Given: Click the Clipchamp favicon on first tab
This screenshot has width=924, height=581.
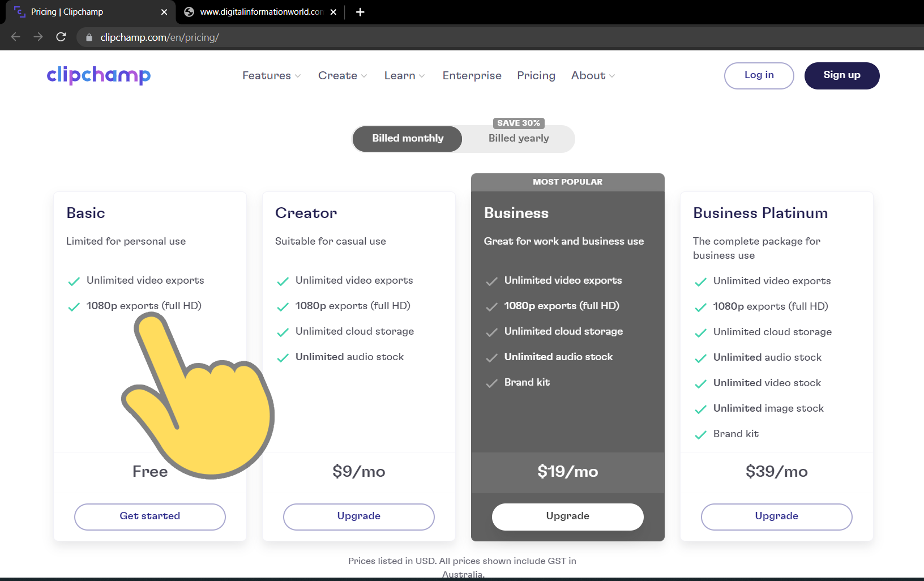Looking at the screenshot, I should click(20, 12).
